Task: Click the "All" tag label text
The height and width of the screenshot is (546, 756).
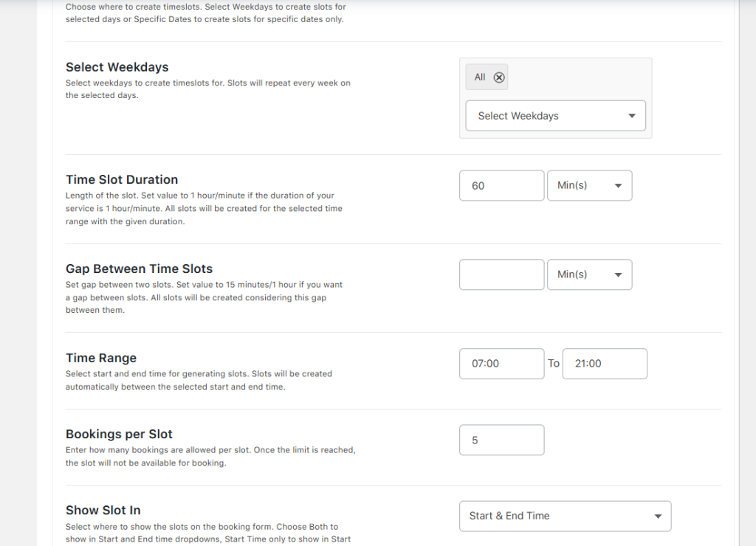Action: [480, 77]
